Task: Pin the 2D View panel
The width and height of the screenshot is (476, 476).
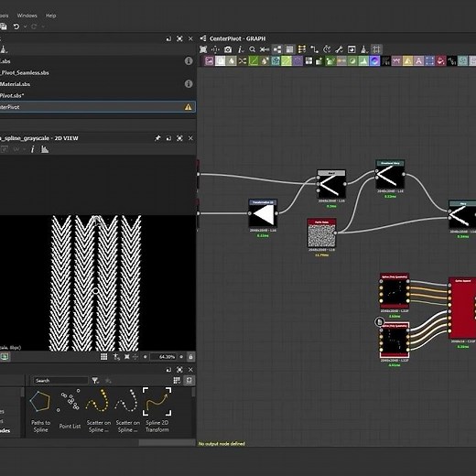Action: pyautogui.click(x=157, y=138)
